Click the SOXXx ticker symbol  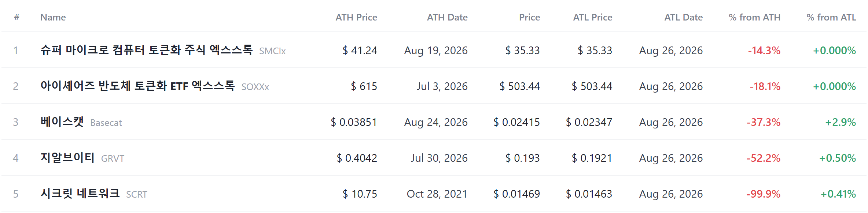[255, 87]
